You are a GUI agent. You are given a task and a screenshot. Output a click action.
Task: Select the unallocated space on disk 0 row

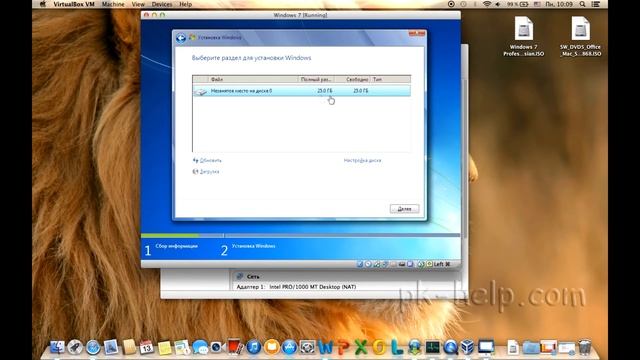(x=302, y=91)
